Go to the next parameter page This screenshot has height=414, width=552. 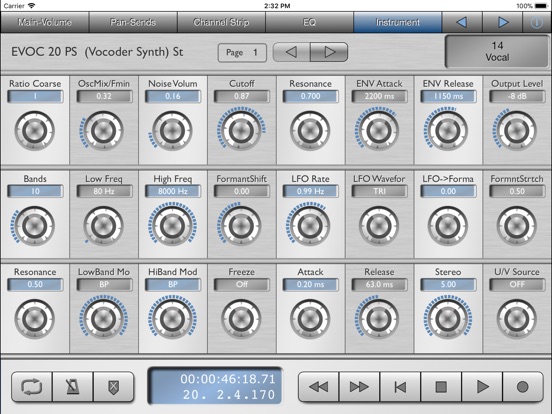tap(330, 52)
